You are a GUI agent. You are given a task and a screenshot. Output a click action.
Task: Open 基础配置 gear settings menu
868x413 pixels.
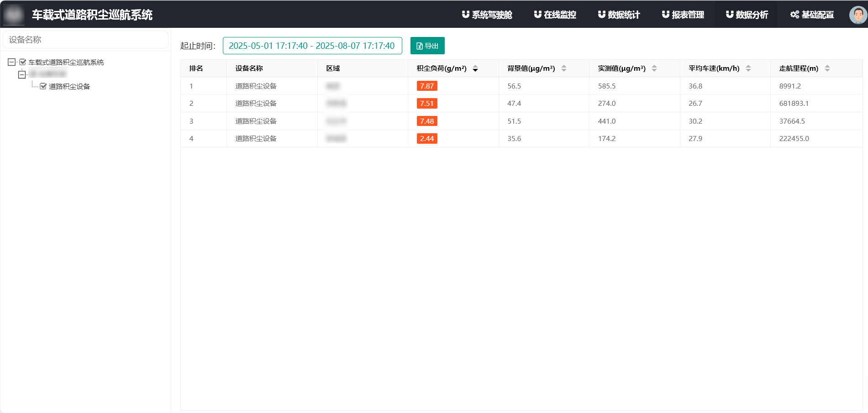812,15
